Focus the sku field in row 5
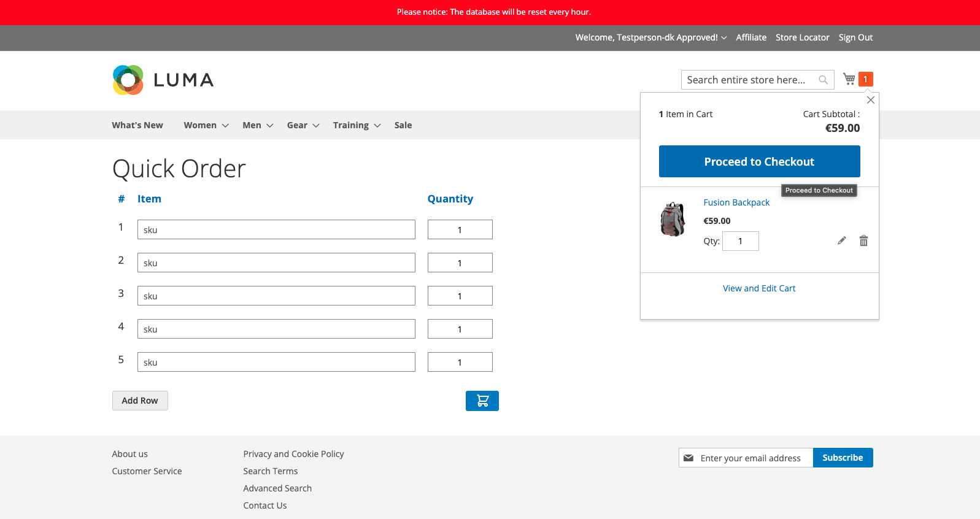 (276, 362)
